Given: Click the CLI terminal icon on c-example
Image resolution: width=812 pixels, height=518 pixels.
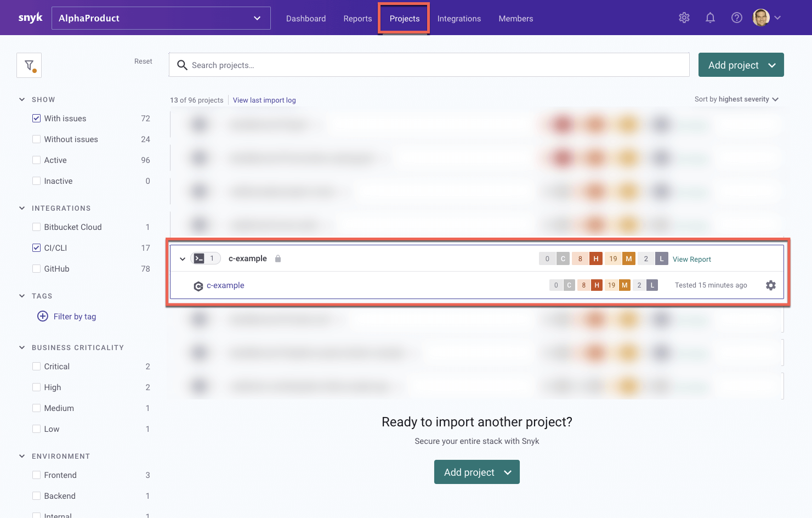Looking at the screenshot, I should tap(199, 258).
